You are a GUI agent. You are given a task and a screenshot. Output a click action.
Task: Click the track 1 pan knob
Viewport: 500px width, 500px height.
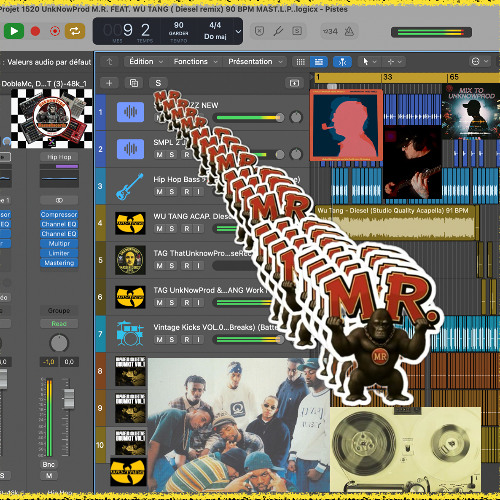pos(296,117)
